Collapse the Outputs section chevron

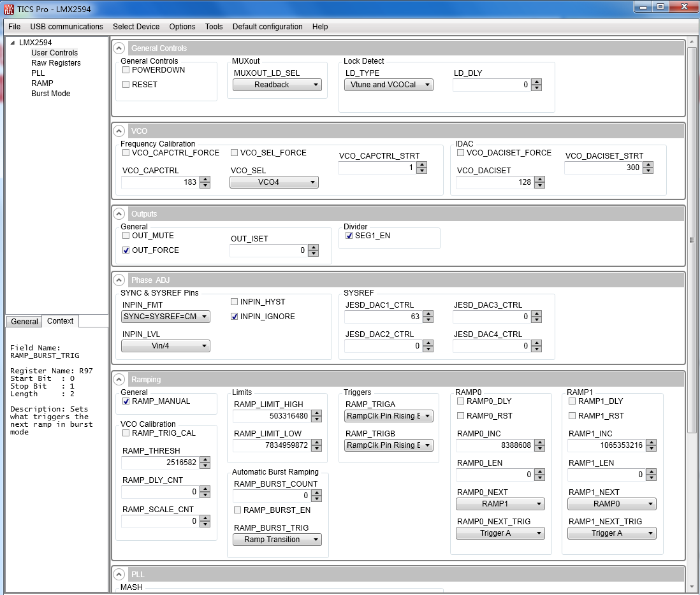tap(119, 214)
